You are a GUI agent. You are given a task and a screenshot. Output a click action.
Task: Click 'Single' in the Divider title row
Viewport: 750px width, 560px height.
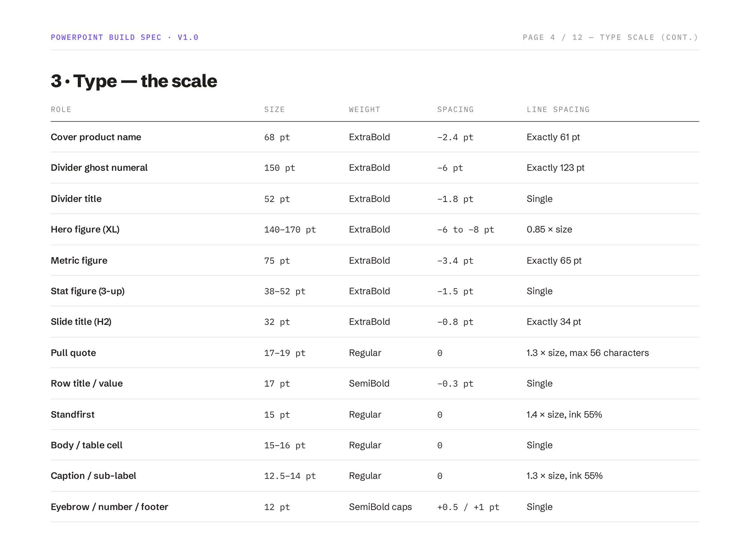[539, 199]
